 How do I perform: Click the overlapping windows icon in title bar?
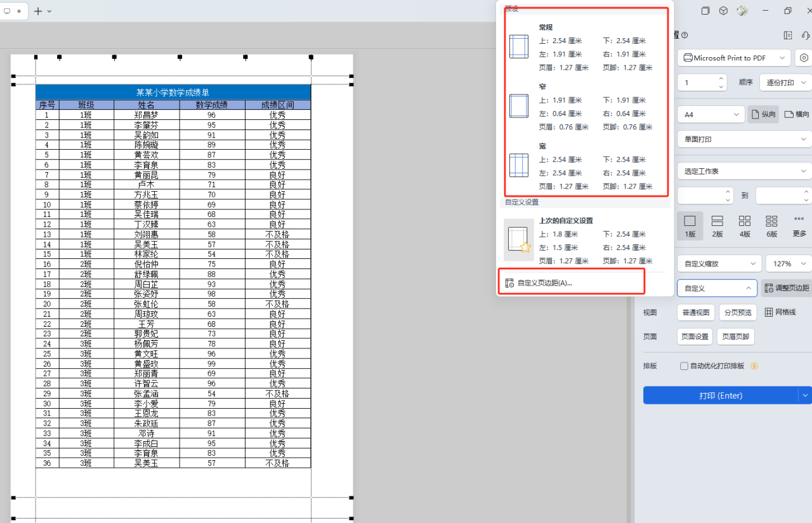705,11
